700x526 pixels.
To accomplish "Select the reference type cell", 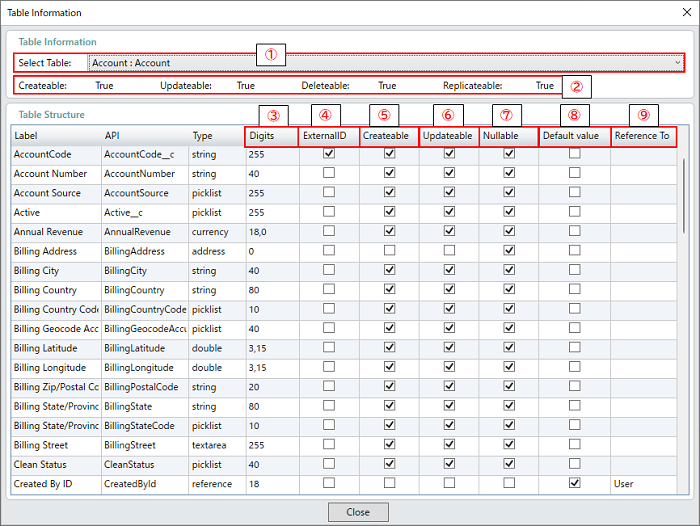I will click(217, 484).
